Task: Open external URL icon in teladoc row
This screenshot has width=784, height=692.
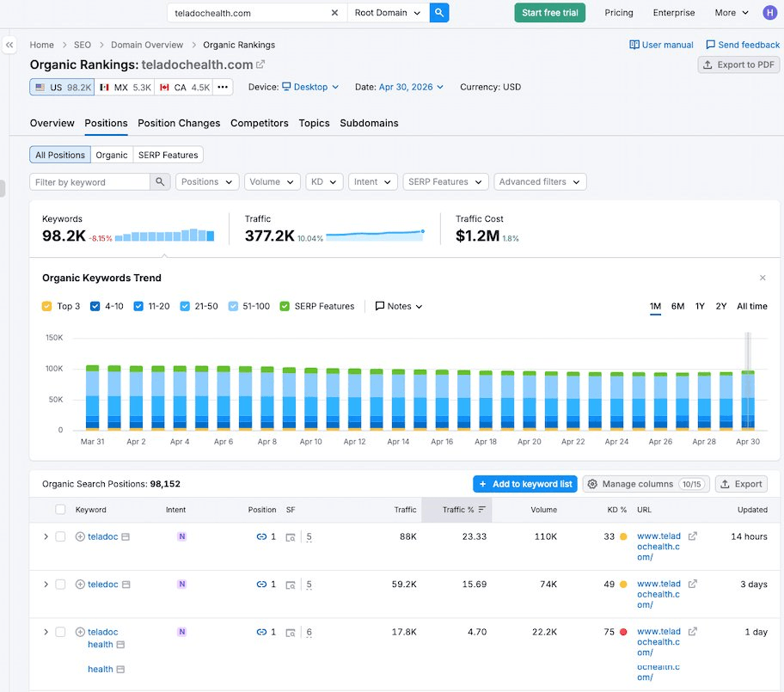Action: click(x=693, y=536)
